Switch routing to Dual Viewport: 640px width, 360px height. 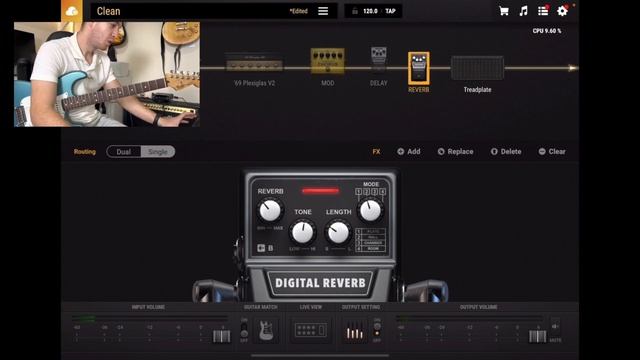coord(124,152)
